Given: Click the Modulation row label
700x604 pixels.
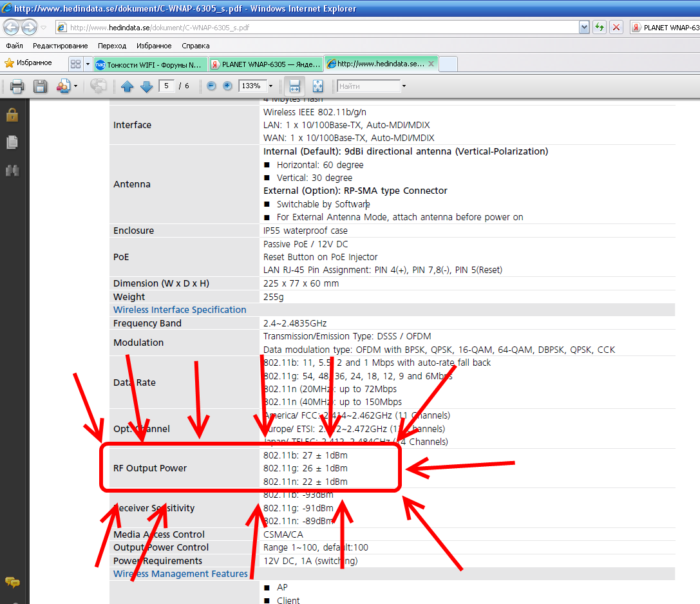Looking at the screenshot, I should [138, 343].
